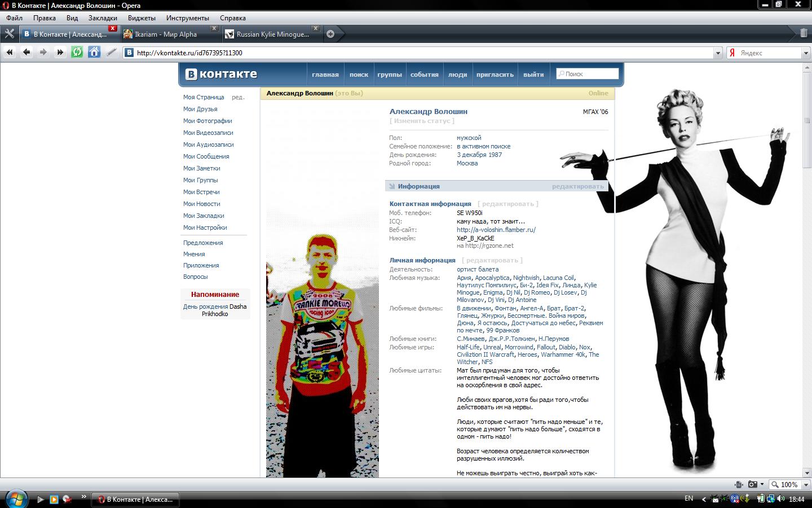The height and width of the screenshot is (508, 812).
Task: Go forward one page in Opera
Action: (43, 52)
